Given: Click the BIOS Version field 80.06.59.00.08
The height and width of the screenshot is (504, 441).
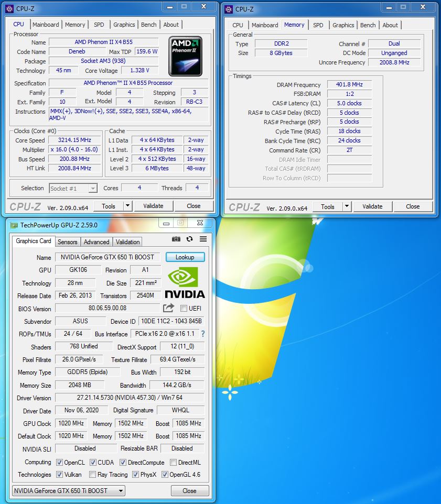Looking at the screenshot, I should (x=107, y=308).
